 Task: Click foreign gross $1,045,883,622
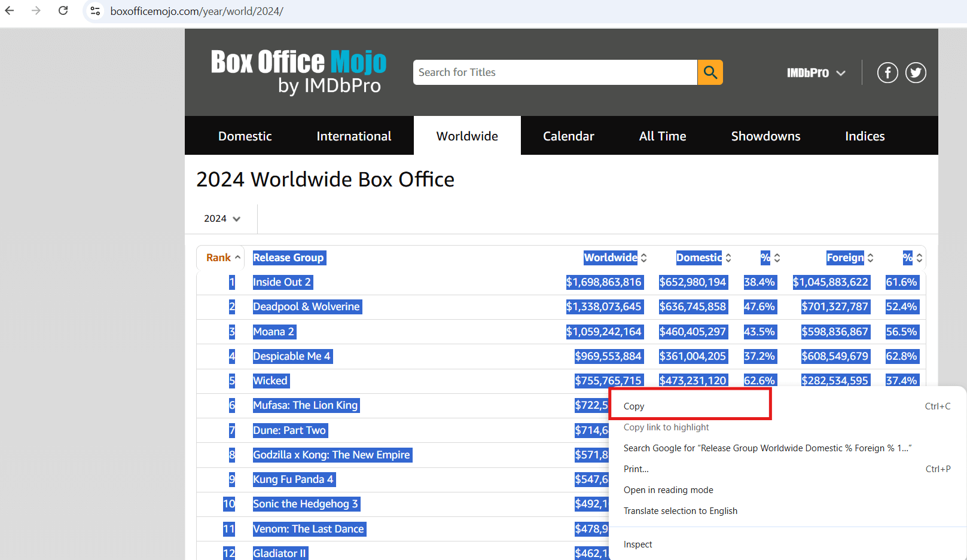[x=831, y=282]
